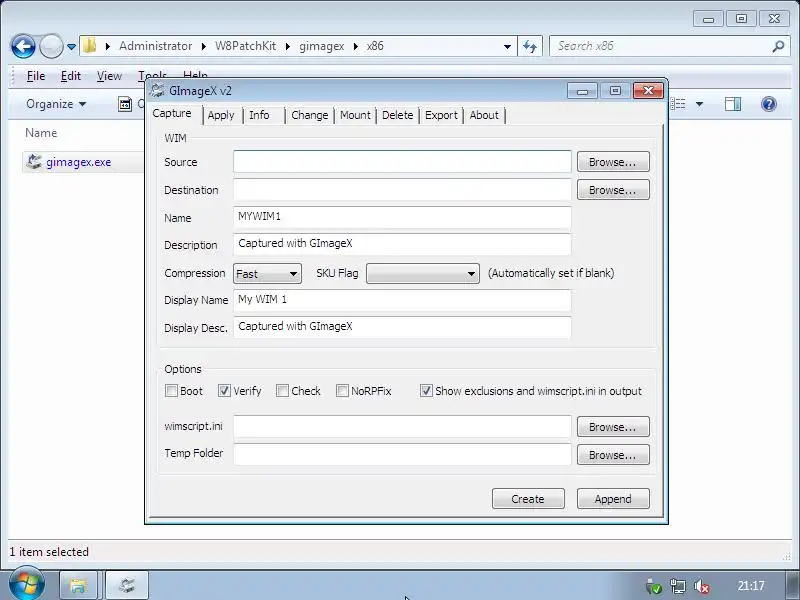Click the Name column header
This screenshot has width=800, height=600.
pos(41,133)
